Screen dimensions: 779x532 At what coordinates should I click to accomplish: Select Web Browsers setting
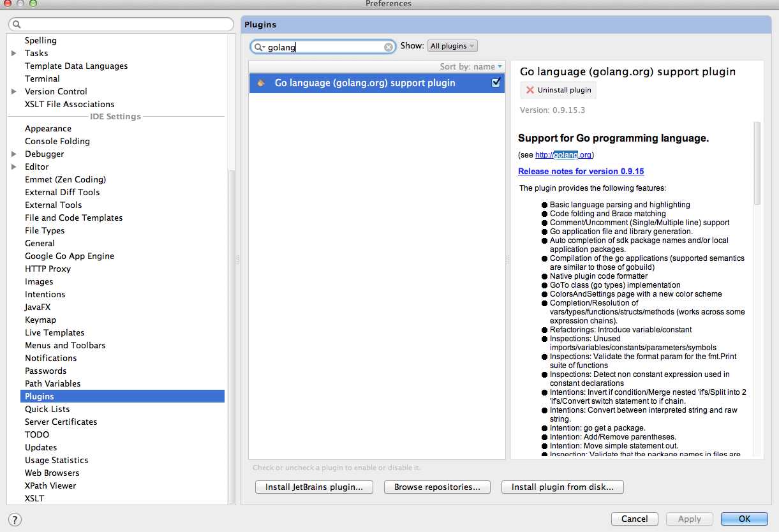52,473
